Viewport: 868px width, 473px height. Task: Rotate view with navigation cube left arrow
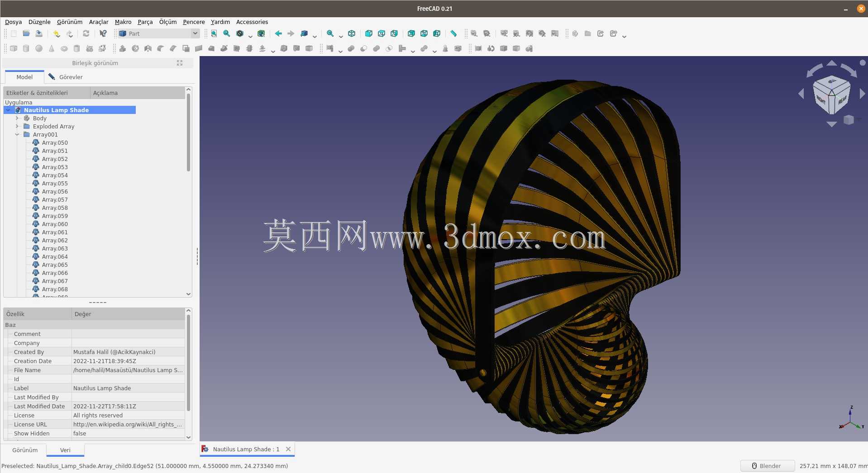click(x=801, y=94)
